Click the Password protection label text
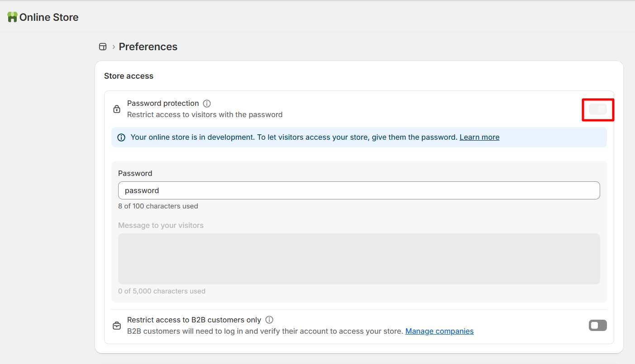This screenshot has height=364, width=635. pyautogui.click(x=163, y=104)
